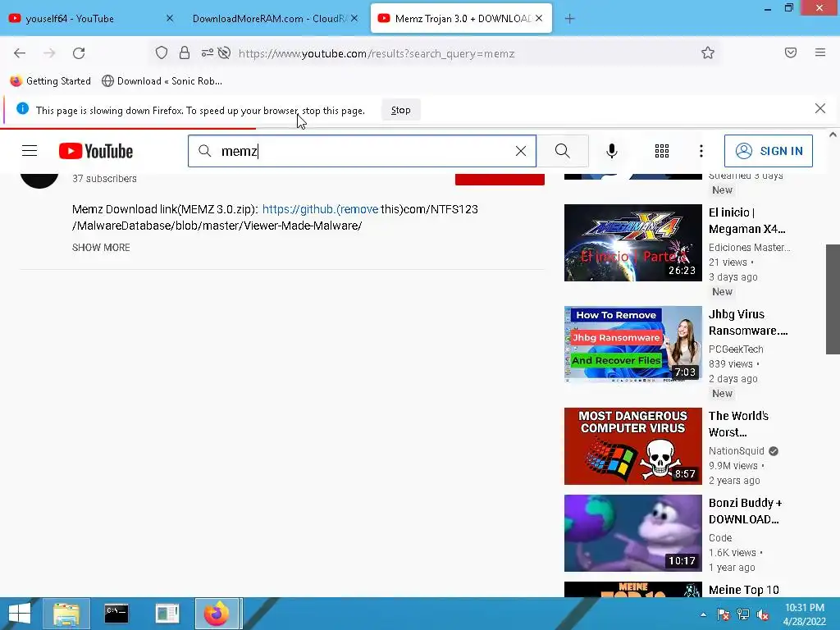
Task: Open the github download link in description
Action: coord(321,209)
